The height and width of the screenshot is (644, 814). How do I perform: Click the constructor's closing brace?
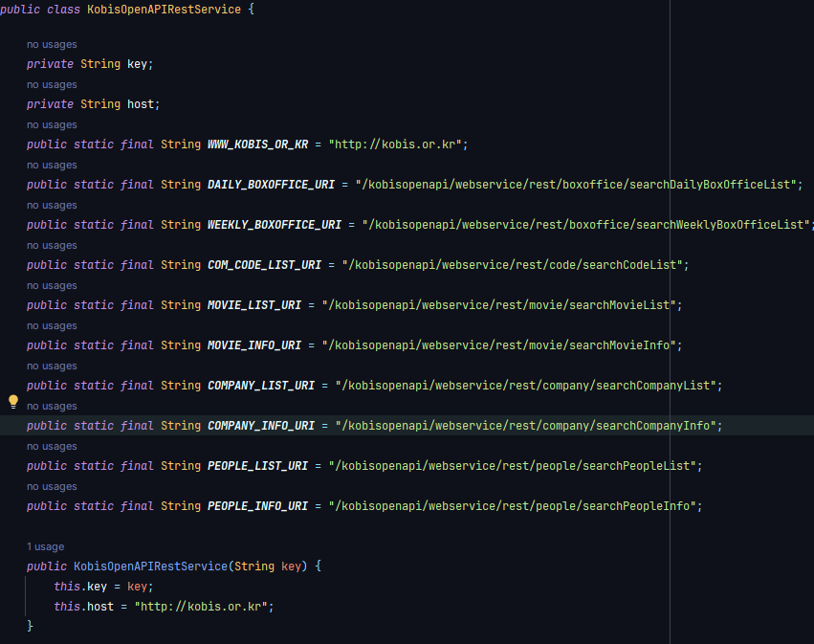click(x=30, y=627)
